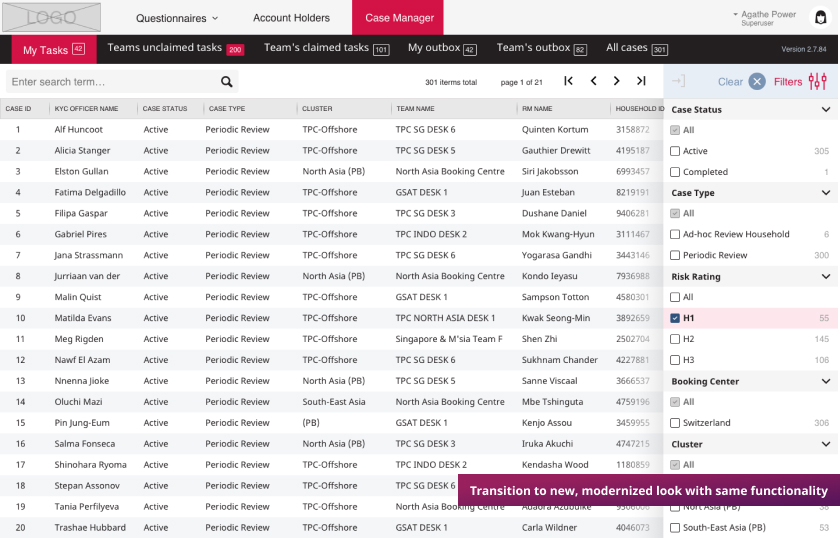
Task: Click the search term input field
Action: [110, 82]
